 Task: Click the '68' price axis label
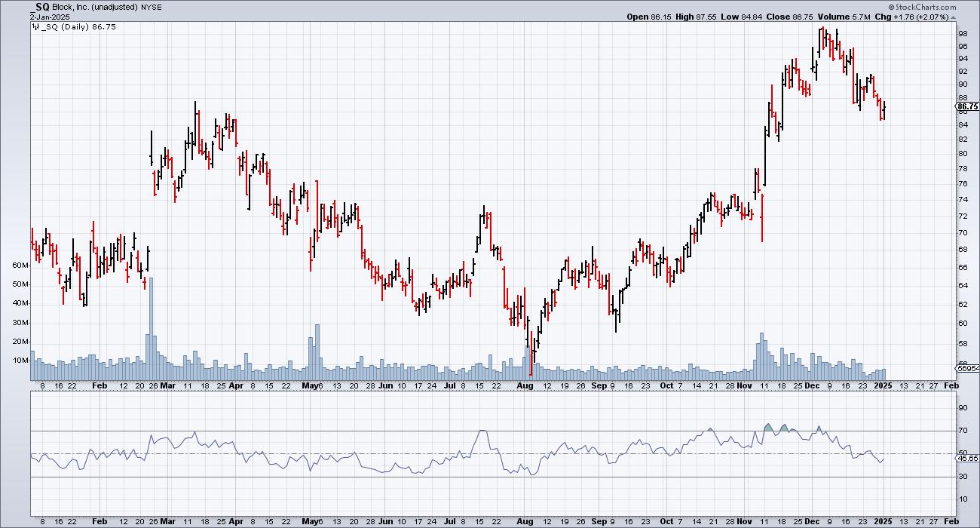click(963, 250)
